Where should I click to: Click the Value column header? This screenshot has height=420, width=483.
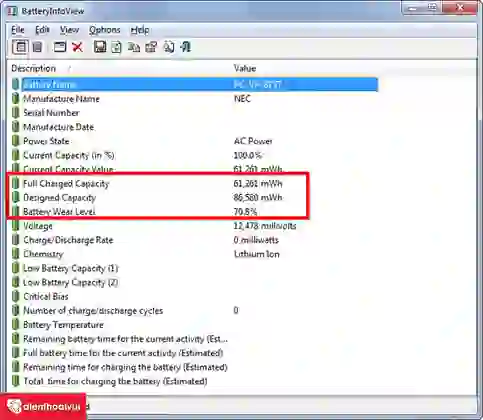(x=245, y=68)
